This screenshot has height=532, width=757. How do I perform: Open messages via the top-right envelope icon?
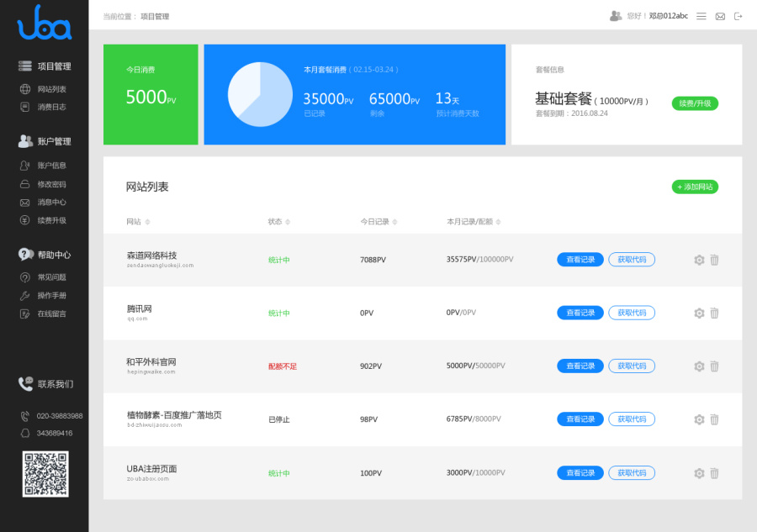pyautogui.click(x=720, y=15)
